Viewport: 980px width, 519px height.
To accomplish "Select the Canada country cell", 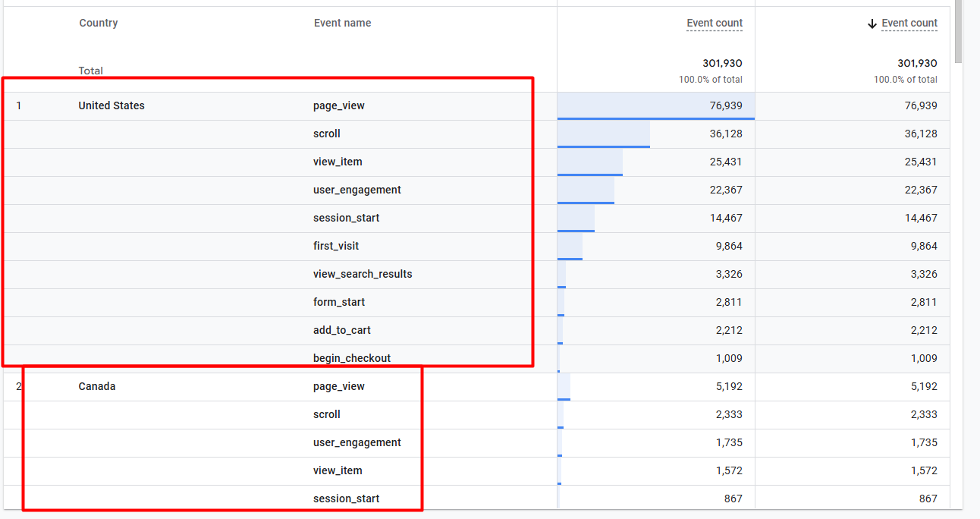I will coord(97,386).
